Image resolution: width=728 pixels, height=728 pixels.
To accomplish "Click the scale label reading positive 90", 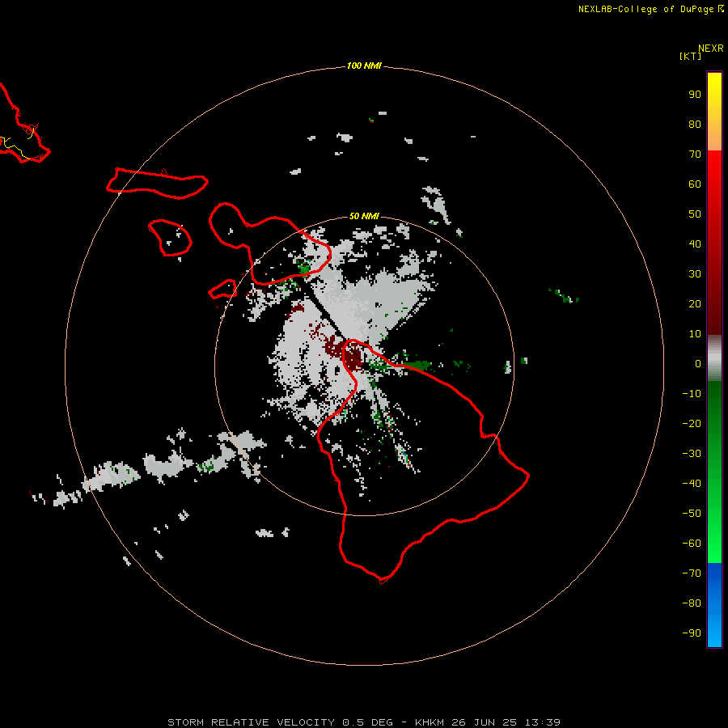I will pos(695,95).
